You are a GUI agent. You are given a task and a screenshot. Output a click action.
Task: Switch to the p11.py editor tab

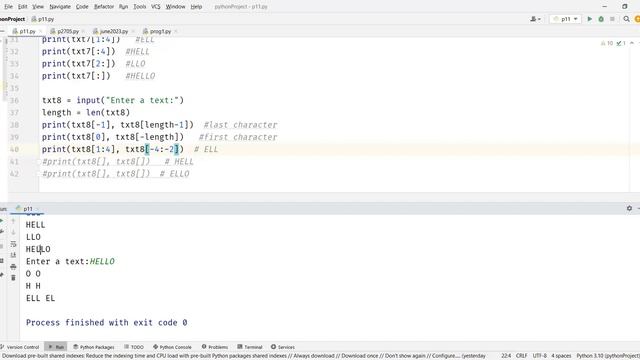coord(27,31)
